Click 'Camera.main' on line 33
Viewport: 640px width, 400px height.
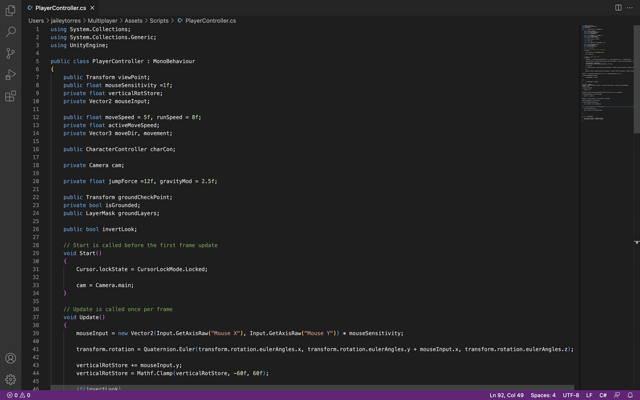click(113, 285)
